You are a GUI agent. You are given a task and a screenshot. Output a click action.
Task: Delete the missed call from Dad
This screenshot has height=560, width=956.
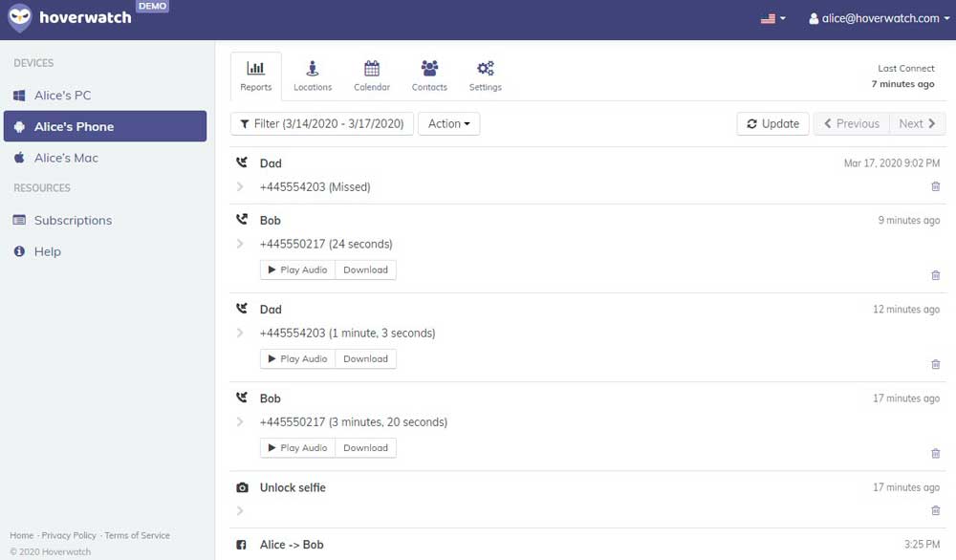tap(935, 187)
